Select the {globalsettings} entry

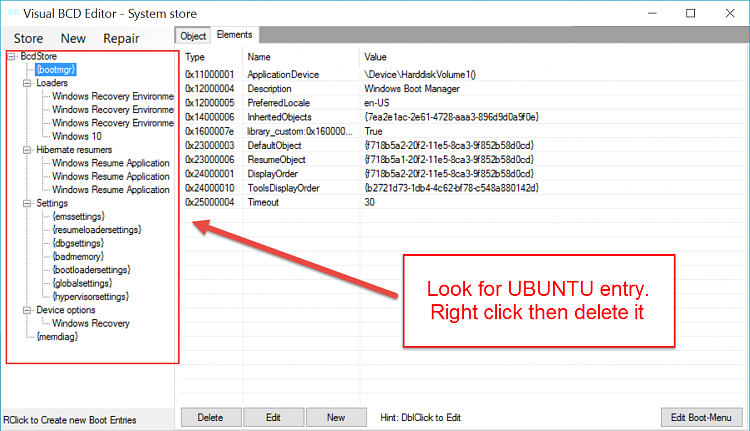[82, 283]
